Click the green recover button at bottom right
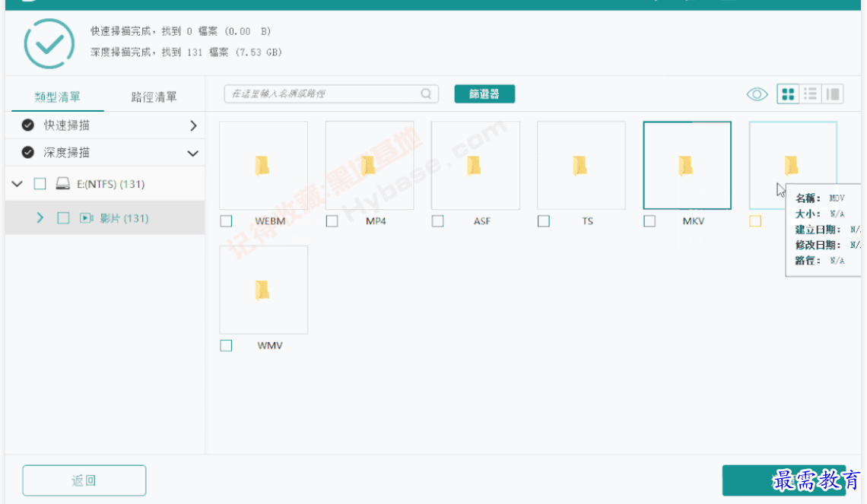Image resolution: width=867 pixels, height=504 pixels. click(x=784, y=480)
